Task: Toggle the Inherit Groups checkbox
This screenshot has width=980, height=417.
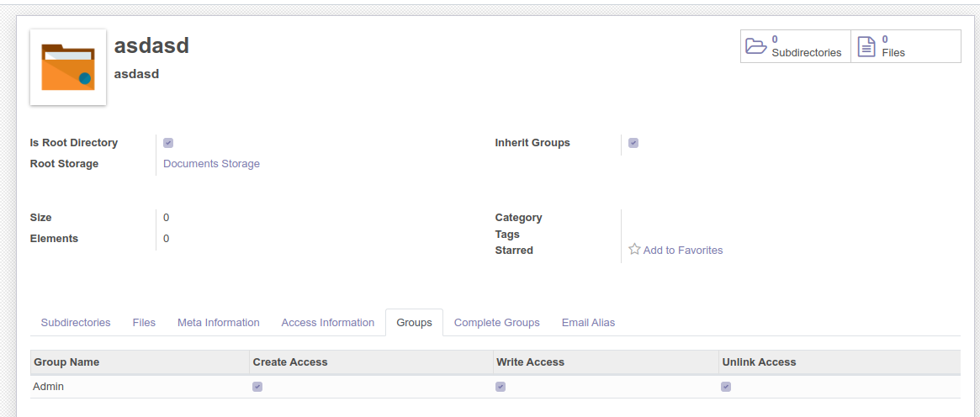Action: (x=633, y=143)
